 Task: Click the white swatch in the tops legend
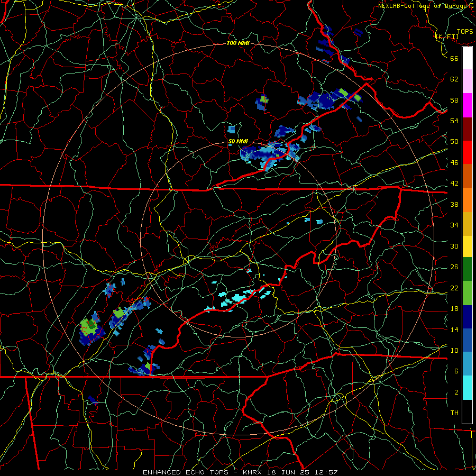(x=467, y=58)
